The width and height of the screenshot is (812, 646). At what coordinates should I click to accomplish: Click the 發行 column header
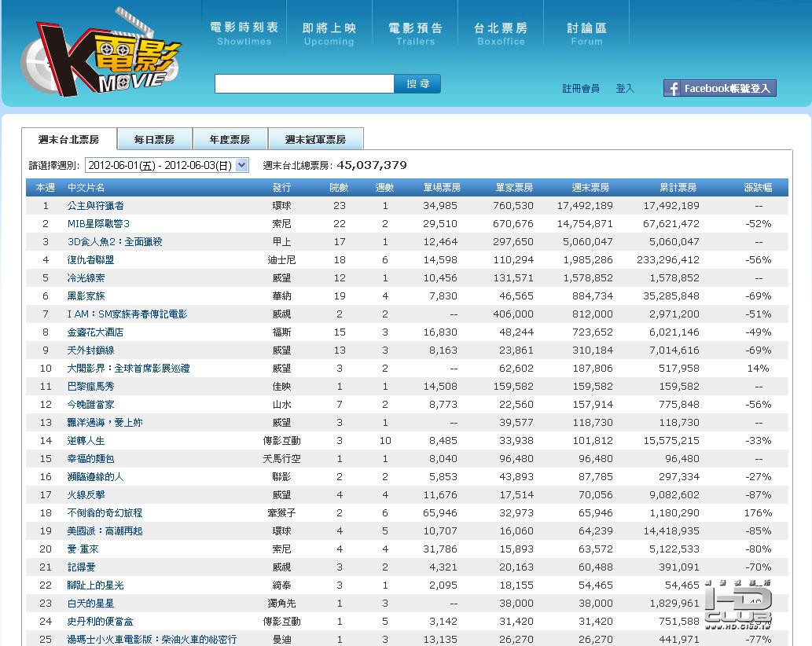coord(281,187)
